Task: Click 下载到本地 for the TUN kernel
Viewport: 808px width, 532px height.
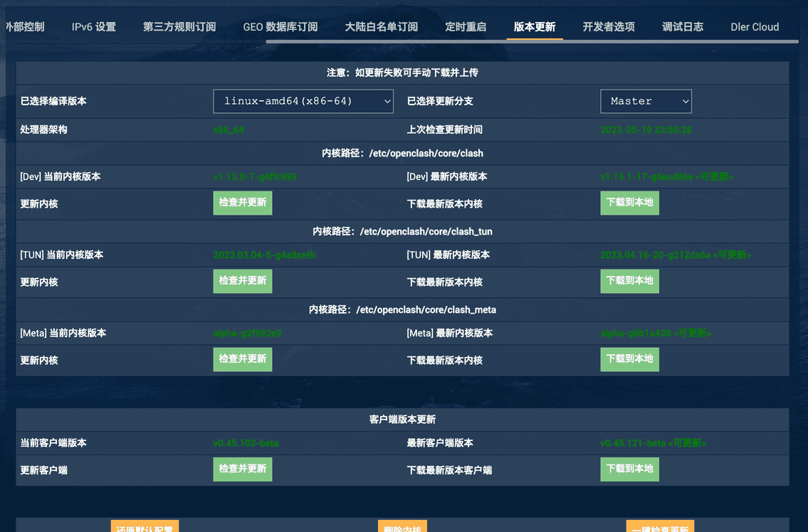Action: click(x=629, y=281)
